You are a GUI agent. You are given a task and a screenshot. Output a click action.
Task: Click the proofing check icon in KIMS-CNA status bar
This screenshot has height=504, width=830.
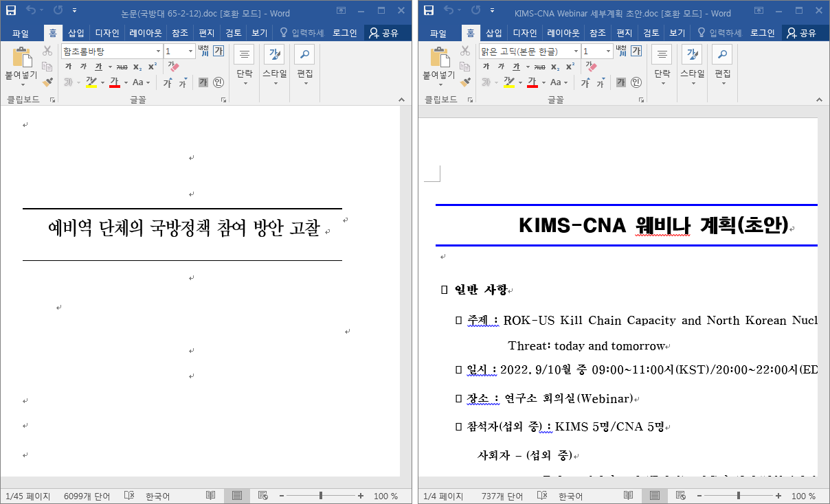click(x=541, y=496)
